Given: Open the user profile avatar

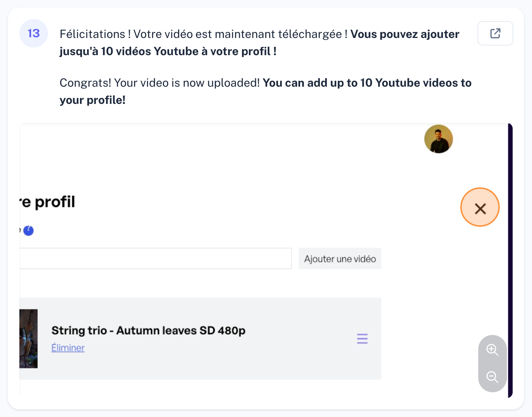Looking at the screenshot, I should click(x=438, y=139).
